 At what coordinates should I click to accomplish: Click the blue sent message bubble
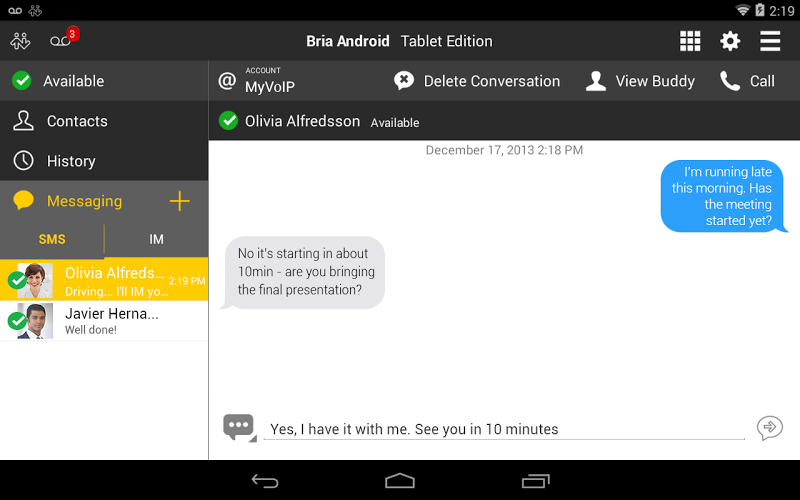point(723,196)
